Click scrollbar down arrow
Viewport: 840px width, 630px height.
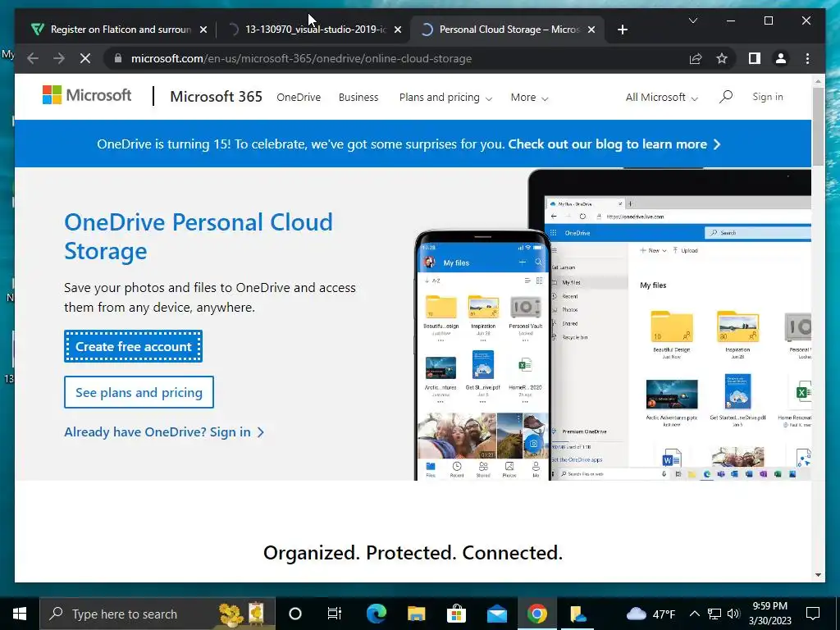tap(818, 575)
